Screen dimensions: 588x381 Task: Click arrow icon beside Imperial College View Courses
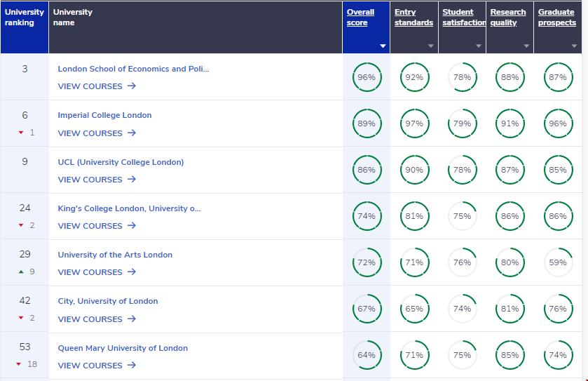tap(132, 133)
